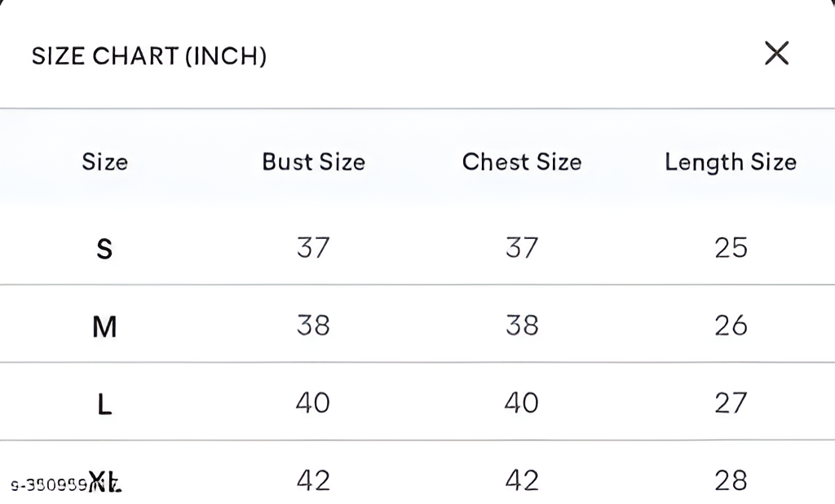Select the M size row label
Viewport: 835px width, 504px height.
click(104, 326)
